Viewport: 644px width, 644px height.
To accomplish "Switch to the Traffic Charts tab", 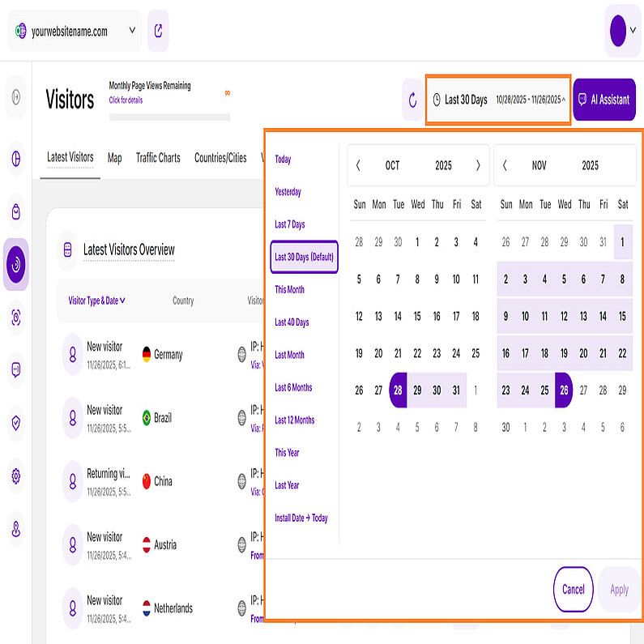I will coord(158,158).
